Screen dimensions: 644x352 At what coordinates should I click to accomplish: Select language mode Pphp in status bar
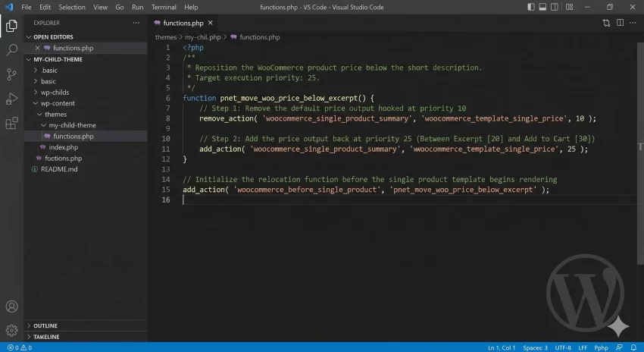point(601,348)
